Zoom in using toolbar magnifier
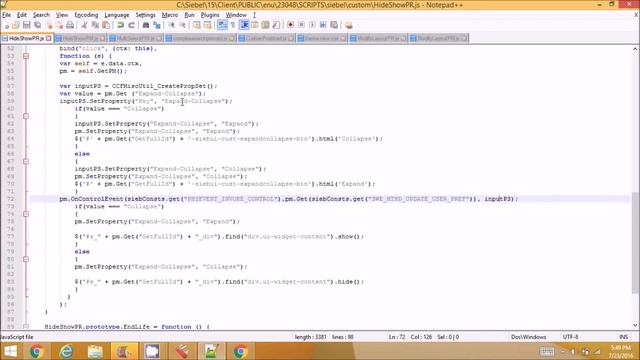Viewport: 640px width, 360px height. tap(171, 25)
